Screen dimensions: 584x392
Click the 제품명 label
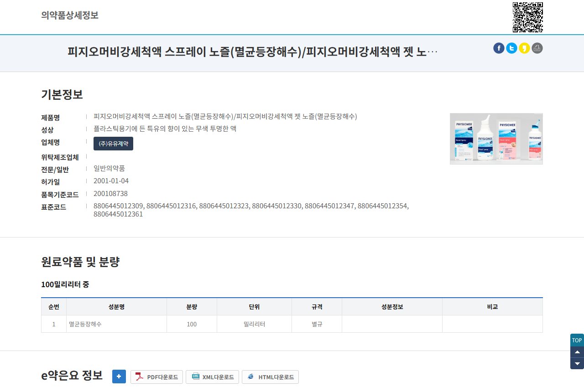(51, 118)
